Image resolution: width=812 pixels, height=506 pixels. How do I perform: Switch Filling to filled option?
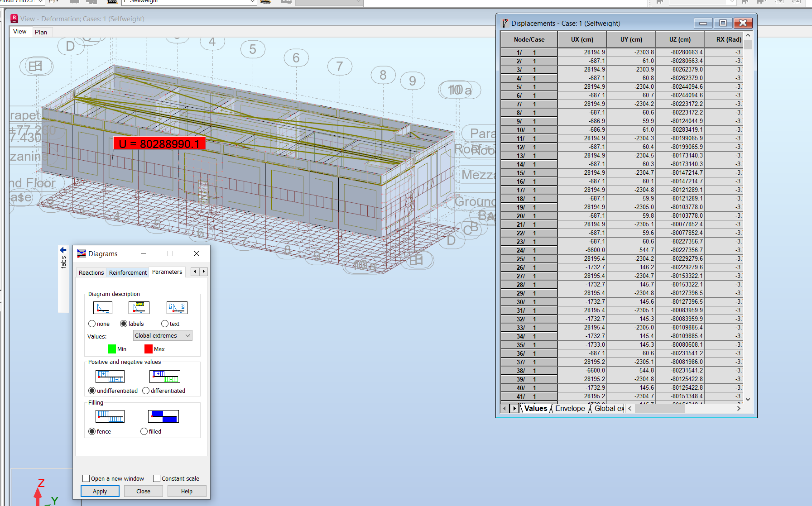click(144, 431)
